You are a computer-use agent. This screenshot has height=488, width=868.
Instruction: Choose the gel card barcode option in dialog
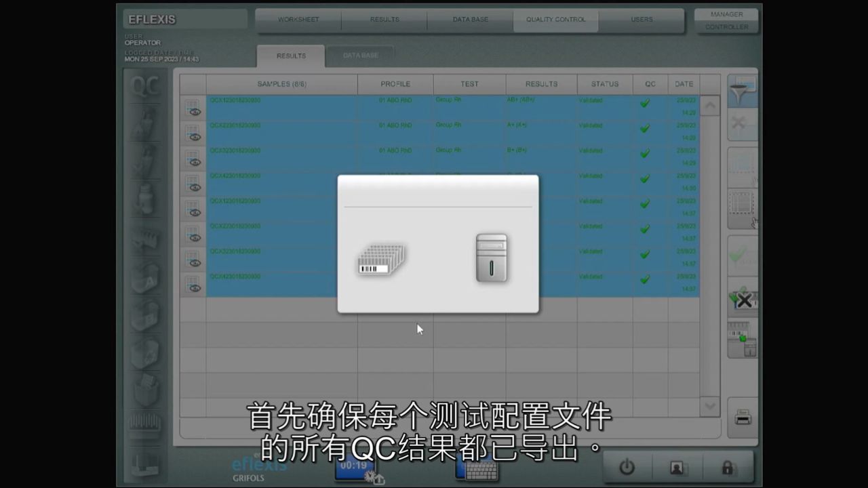pyautogui.click(x=381, y=260)
